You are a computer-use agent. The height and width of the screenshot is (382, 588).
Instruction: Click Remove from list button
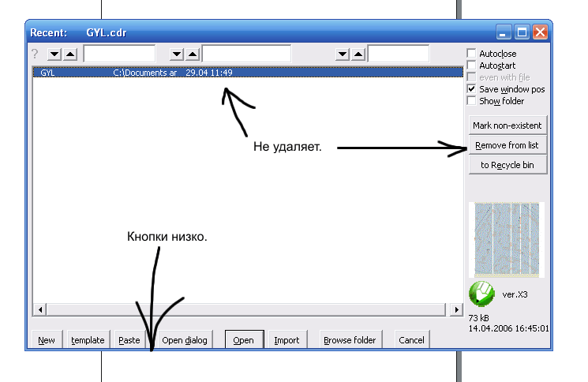(507, 145)
